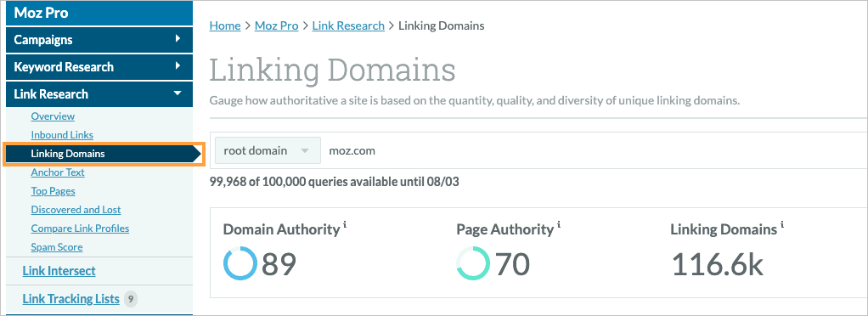Screen dimensions: 868x316
Task: Open the root domain dropdown
Action: [268, 150]
